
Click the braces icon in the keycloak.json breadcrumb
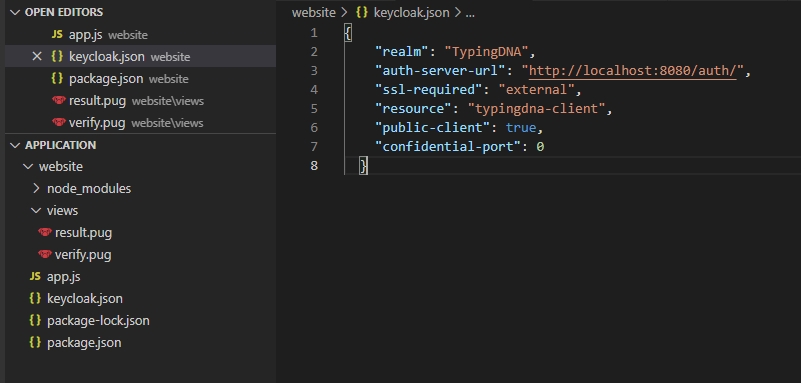pyautogui.click(x=362, y=13)
